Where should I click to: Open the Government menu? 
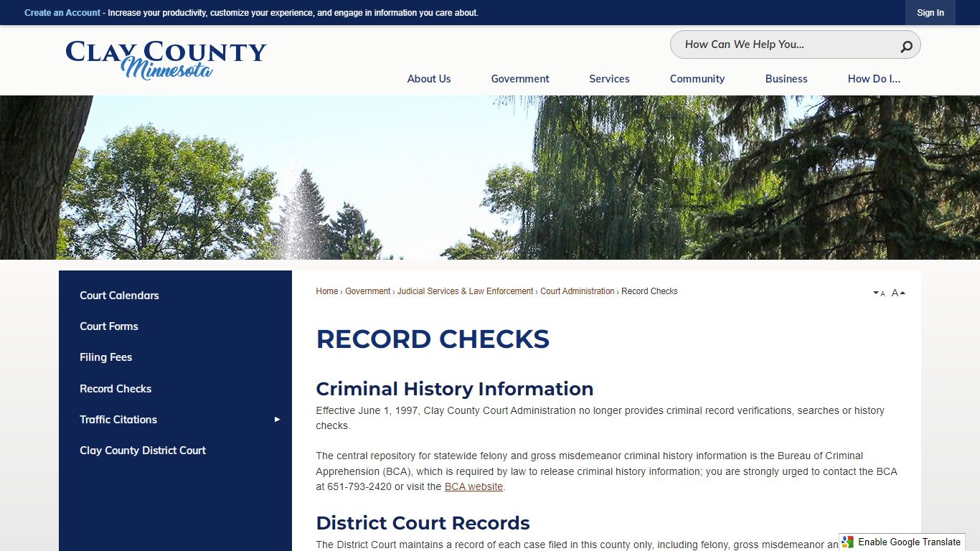pyautogui.click(x=519, y=79)
